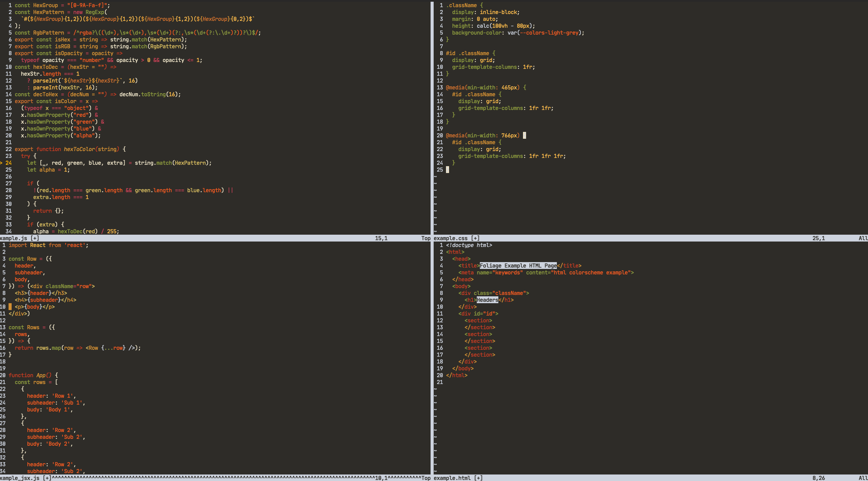868x481 pixels.
Task: Click the let alpha = 1; line
Action: point(48,170)
